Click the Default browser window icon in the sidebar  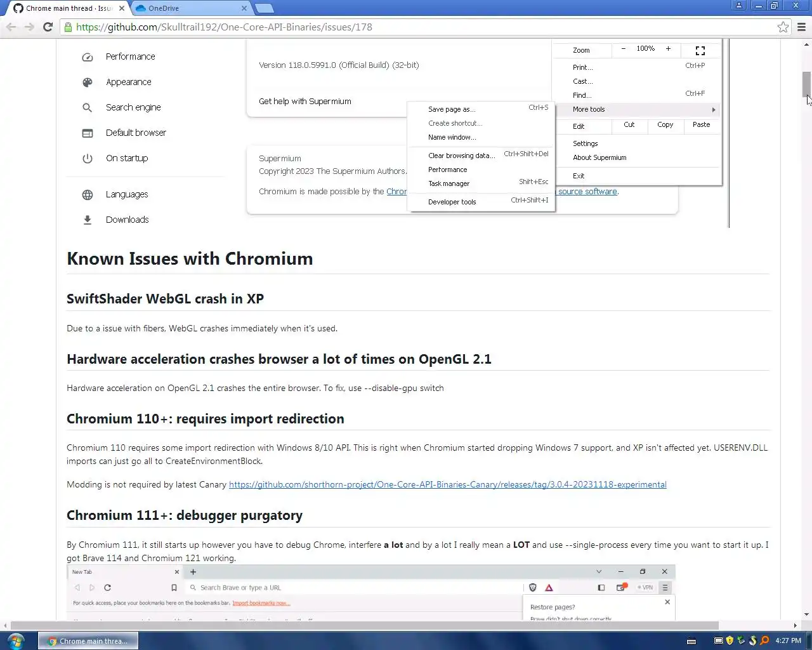coord(88,133)
